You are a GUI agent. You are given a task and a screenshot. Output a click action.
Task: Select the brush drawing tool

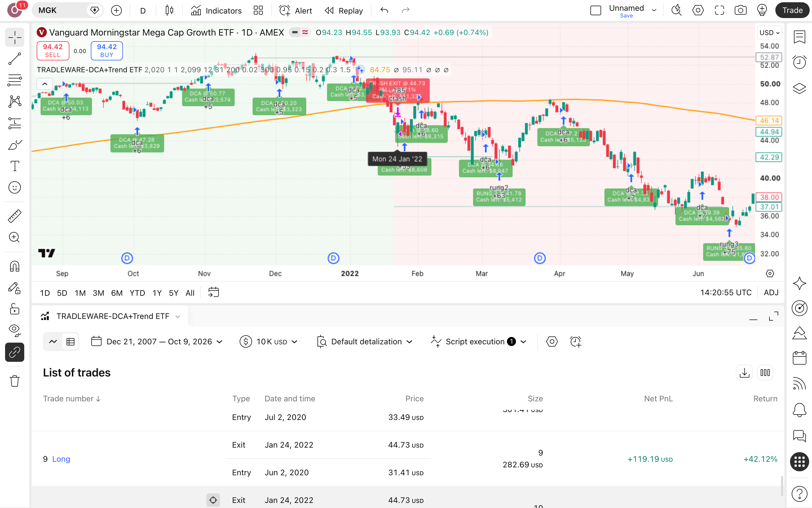click(15, 145)
